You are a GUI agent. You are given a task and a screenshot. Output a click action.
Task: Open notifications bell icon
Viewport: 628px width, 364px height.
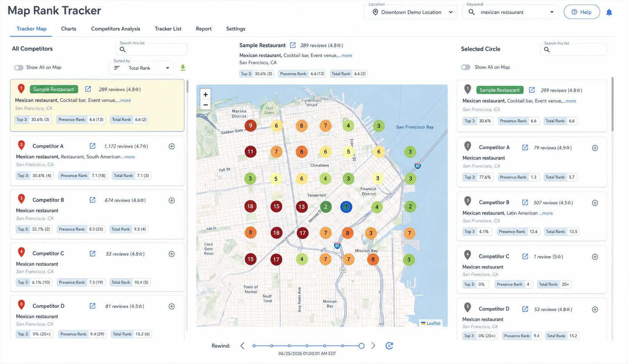[x=609, y=12]
